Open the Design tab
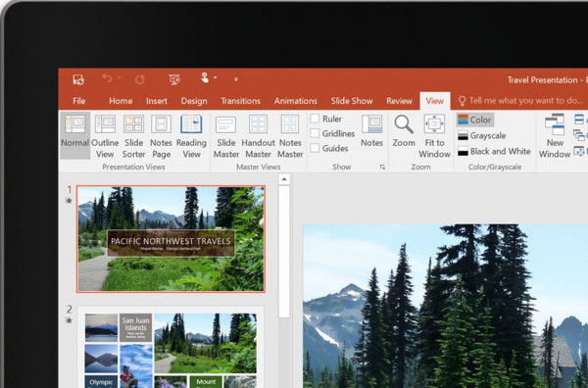The width and height of the screenshot is (588, 388). (194, 101)
